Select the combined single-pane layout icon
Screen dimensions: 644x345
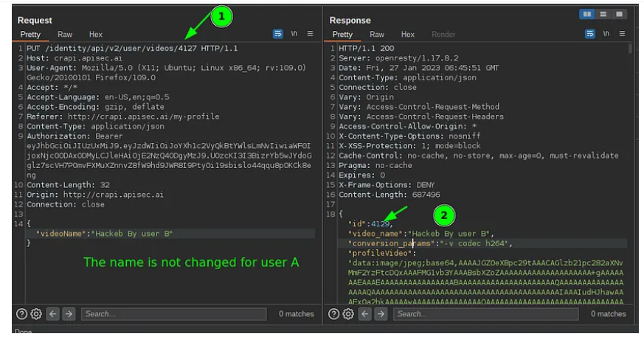pyautogui.click(x=619, y=14)
